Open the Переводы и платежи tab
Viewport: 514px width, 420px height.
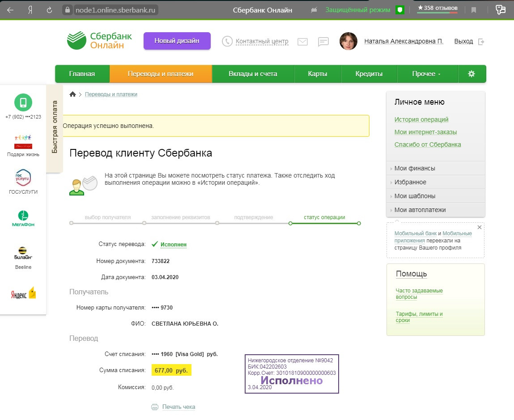pos(161,74)
